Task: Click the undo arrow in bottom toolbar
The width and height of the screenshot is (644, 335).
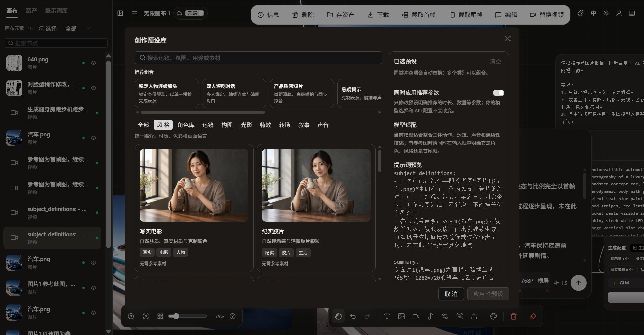Action: 353,316
